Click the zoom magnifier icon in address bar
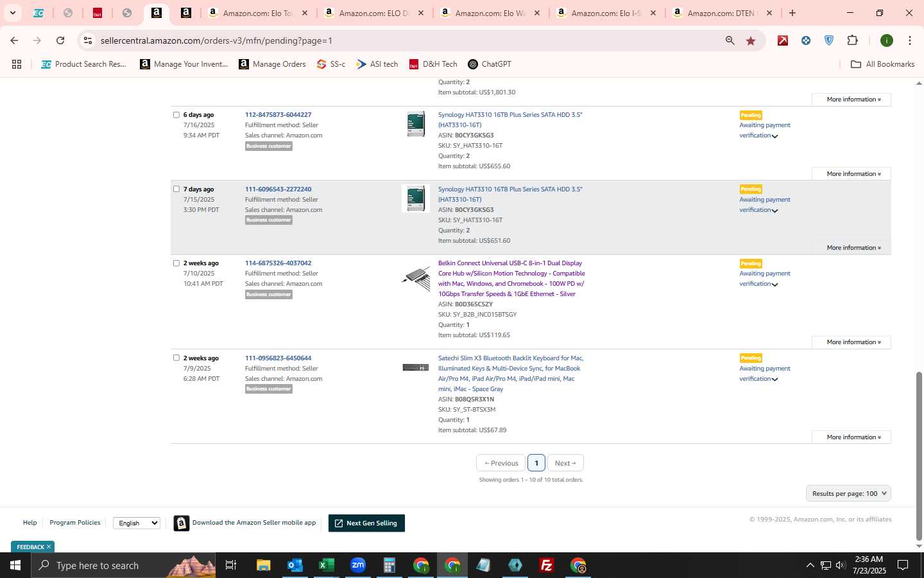The width and height of the screenshot is (924, 578). click(730, 40)
